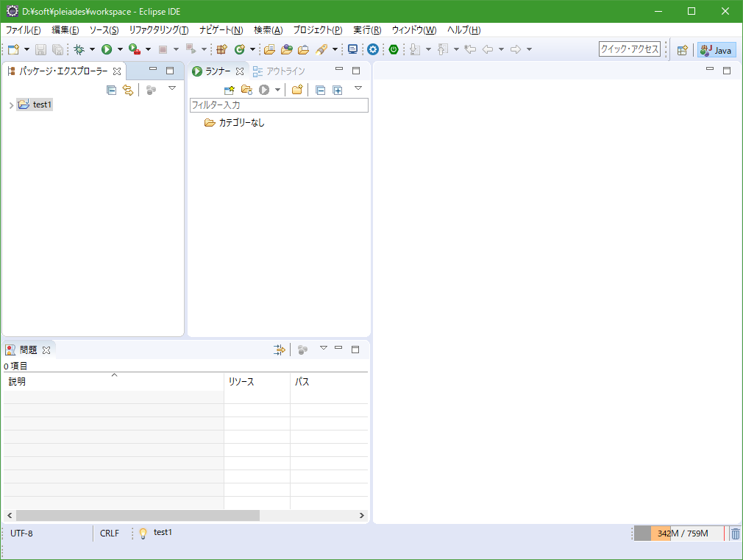Click the Open Type icon in toolbar
Image resolution: width=743 pixels, height=560 pixels.
[x=269, y=49]
